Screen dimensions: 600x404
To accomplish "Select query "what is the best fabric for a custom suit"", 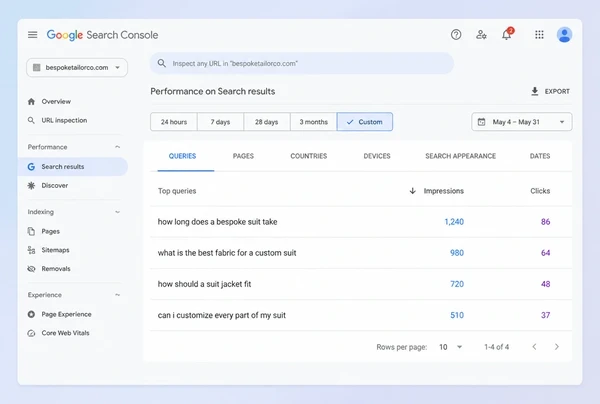I will [227, 253].
